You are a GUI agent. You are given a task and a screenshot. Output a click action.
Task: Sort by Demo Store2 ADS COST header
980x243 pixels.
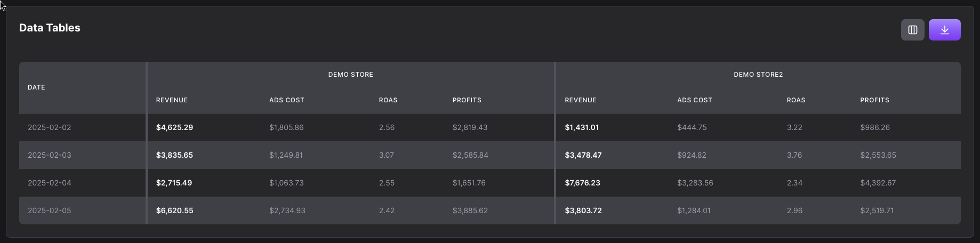click(x=695, y=100)
